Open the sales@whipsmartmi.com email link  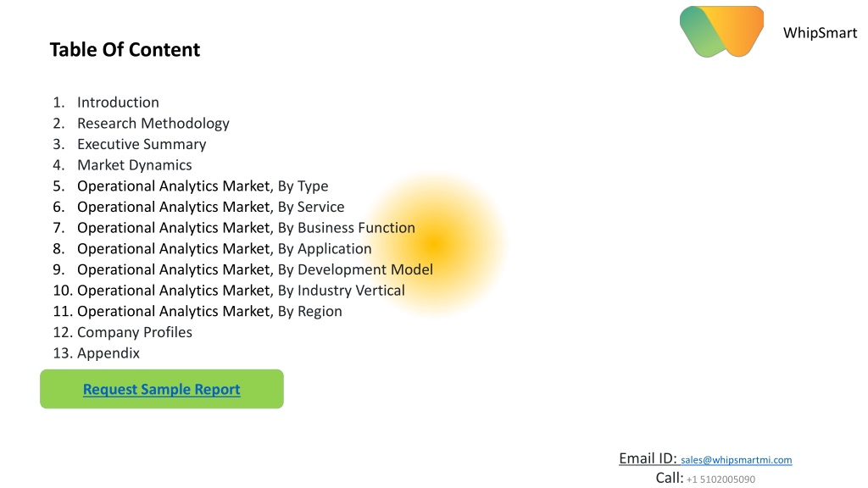(x=737, y=460)
